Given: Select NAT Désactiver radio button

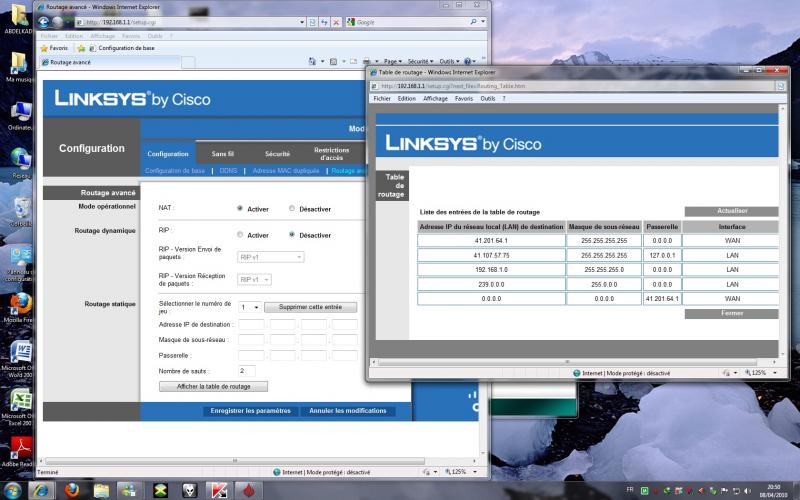Looking at the screenshot, I should click(x=292, y=208).
